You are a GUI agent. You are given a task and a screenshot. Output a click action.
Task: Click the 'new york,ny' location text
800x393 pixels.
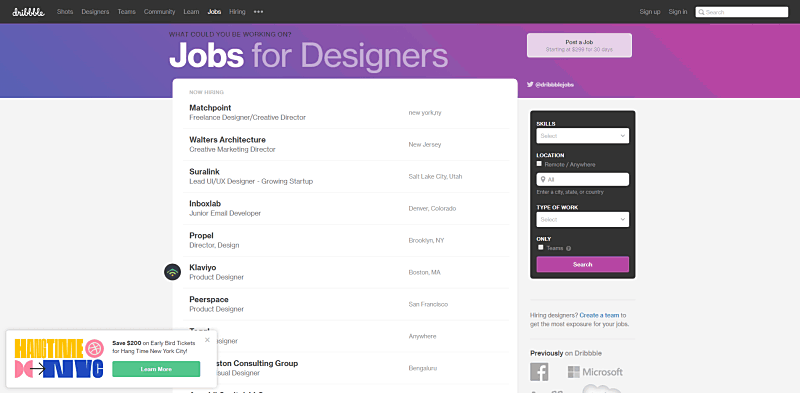pos(425,113)
